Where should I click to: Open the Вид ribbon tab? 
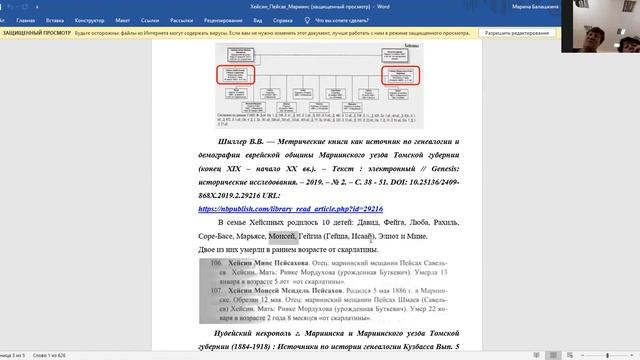[x=258, y=20]
